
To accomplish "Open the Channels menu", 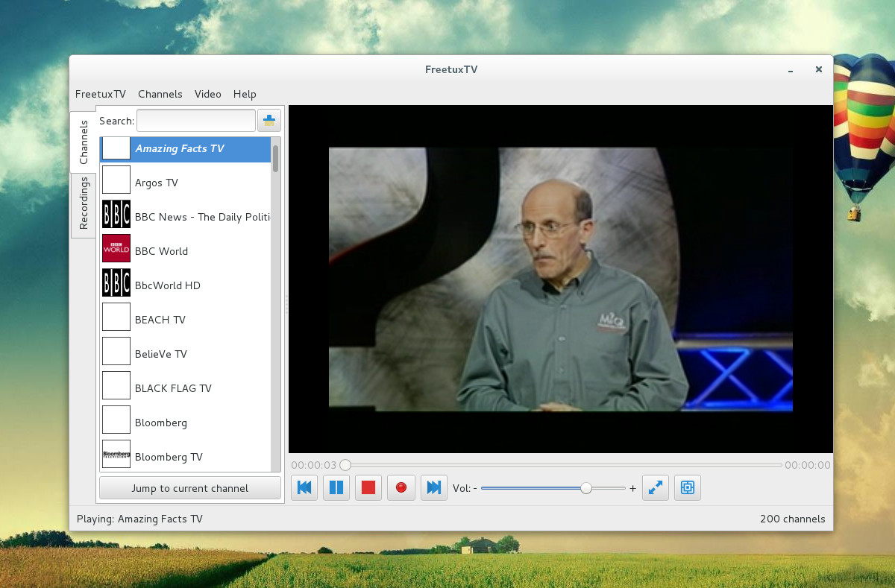I will [160, 94].
